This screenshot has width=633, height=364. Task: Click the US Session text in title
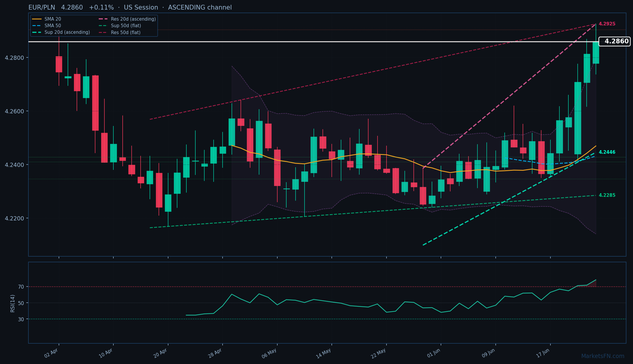tap(141, 7)
